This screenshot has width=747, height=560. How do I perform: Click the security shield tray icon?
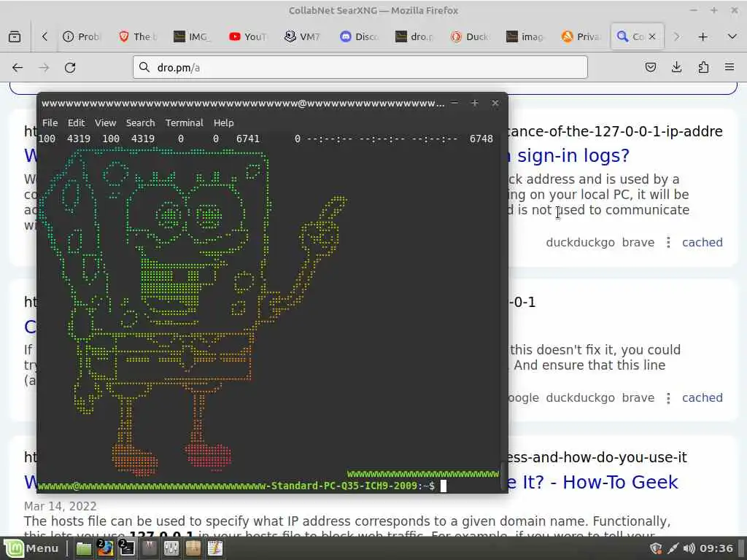click(656, 548)
